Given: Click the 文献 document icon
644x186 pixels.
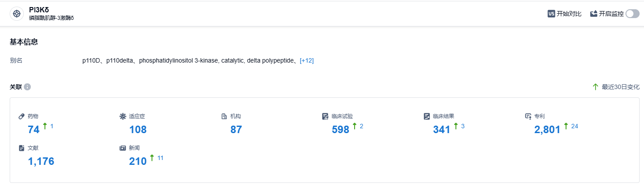Looking at the screenshot, I should 21,148.
